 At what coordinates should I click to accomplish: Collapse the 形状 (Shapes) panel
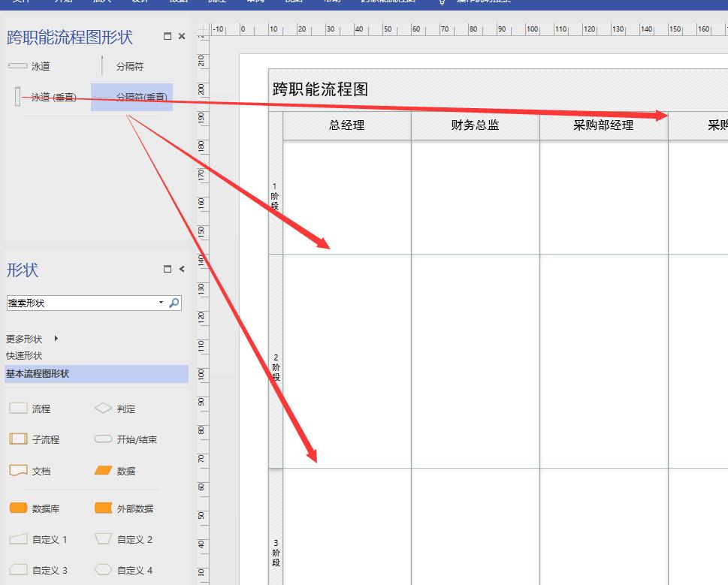coord(180,269)
